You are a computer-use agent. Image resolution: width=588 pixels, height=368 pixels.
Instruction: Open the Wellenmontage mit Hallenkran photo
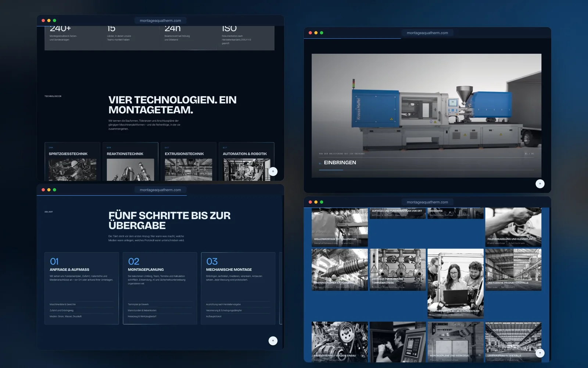click(340, 227)
